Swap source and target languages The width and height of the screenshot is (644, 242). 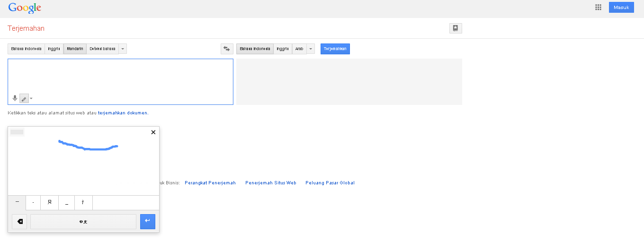click(227, 49)
